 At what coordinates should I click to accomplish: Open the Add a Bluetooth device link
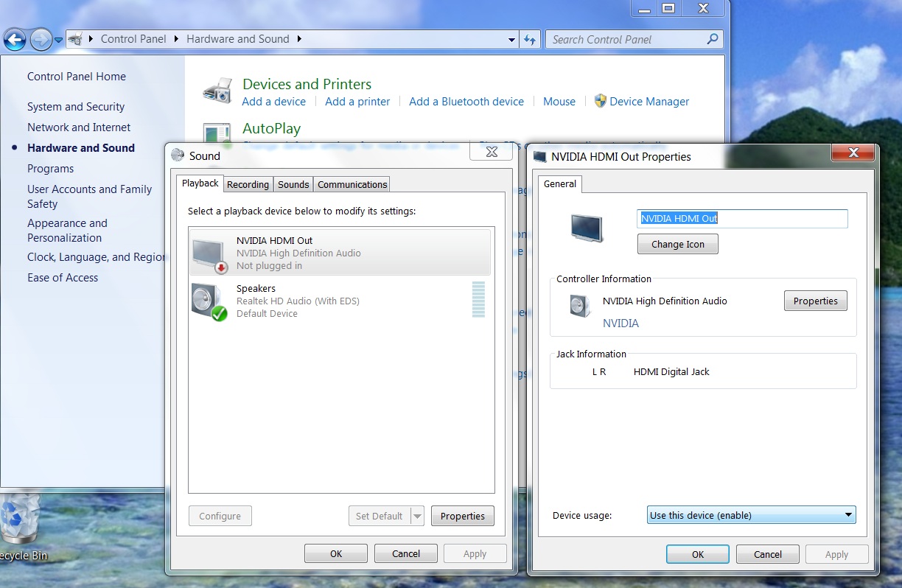(466, 102)
